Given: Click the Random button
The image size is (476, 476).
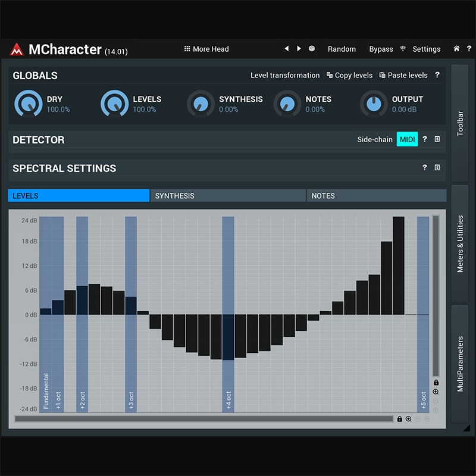Looking at the screenshot, I should pyautogui.click(x=342, y=49).
